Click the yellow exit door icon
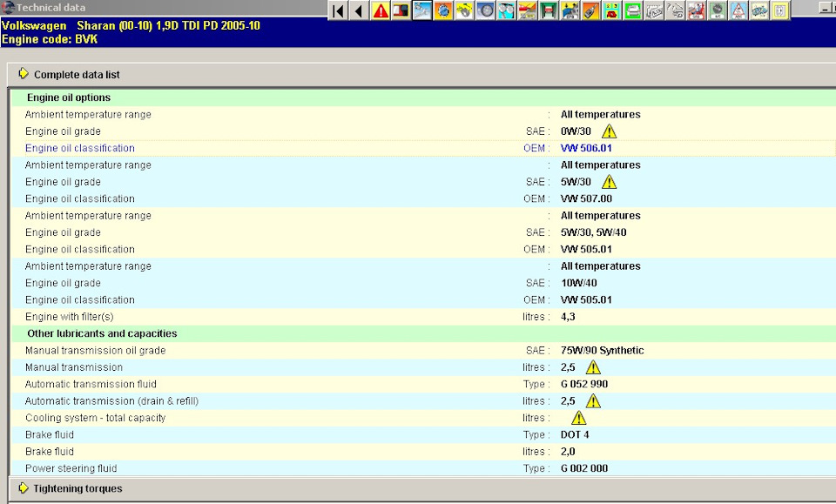The height and width of the screenshot is (504, 836). coord(780,10)
